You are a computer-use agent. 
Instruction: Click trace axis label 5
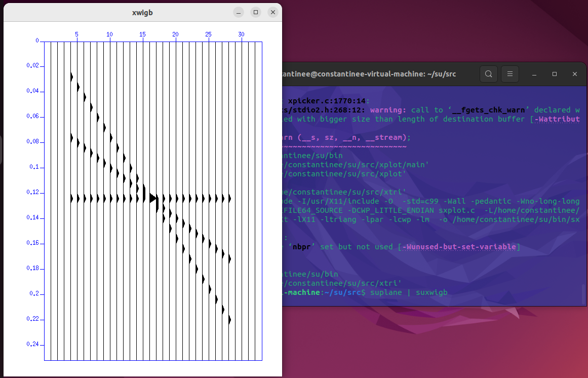(x=77, y=34)
